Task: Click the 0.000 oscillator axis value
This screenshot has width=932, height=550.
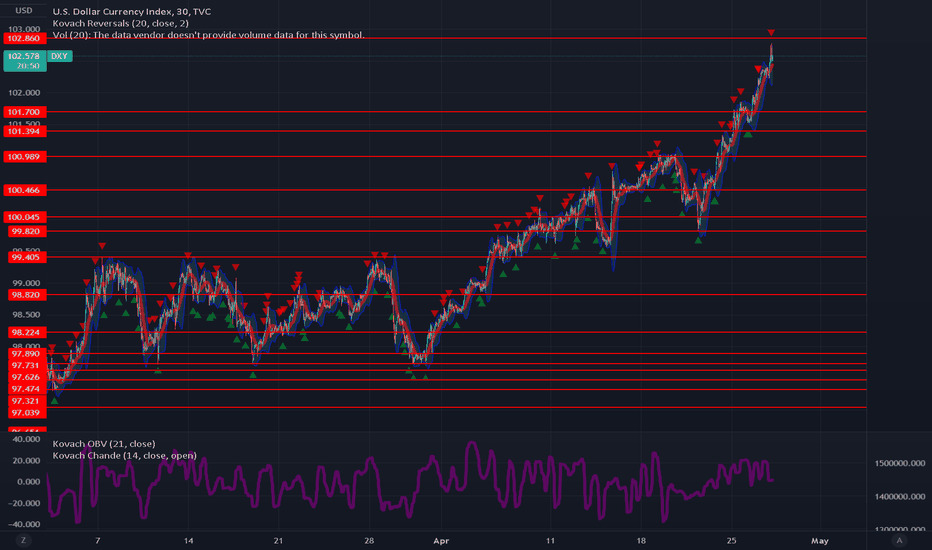Action: (29, 482)
